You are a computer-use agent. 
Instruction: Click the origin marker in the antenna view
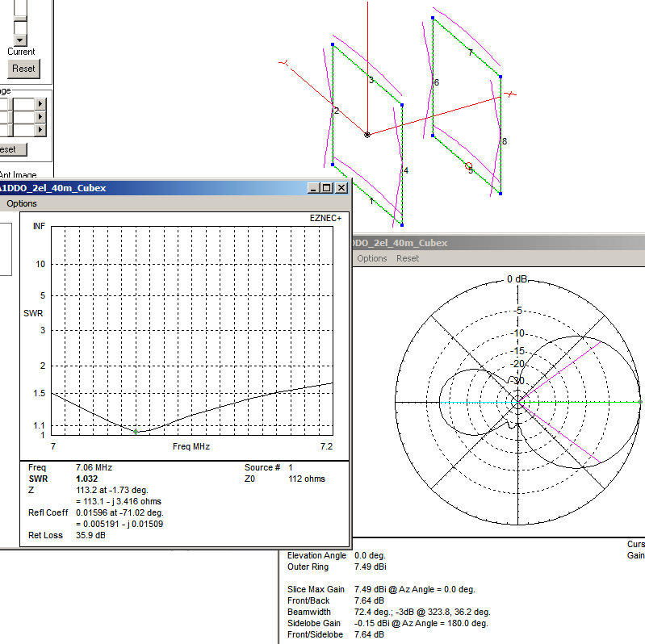[367, 135]
